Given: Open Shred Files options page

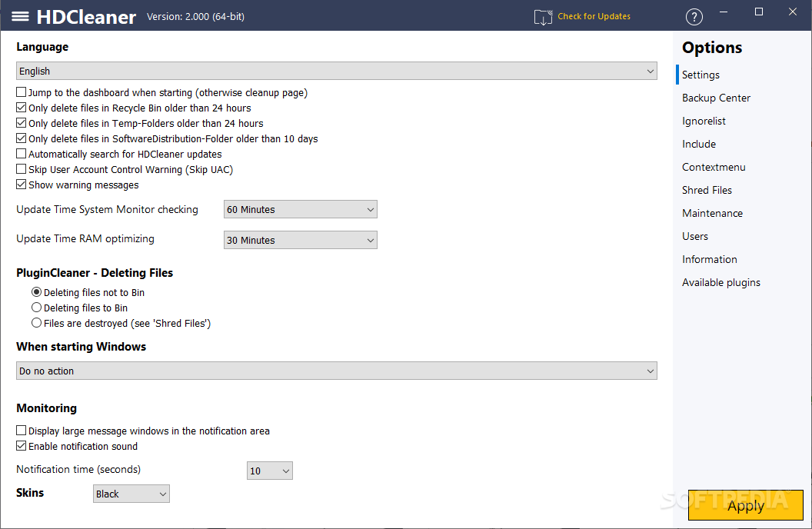Looking at the screenshot, I should tap(707, 190).
